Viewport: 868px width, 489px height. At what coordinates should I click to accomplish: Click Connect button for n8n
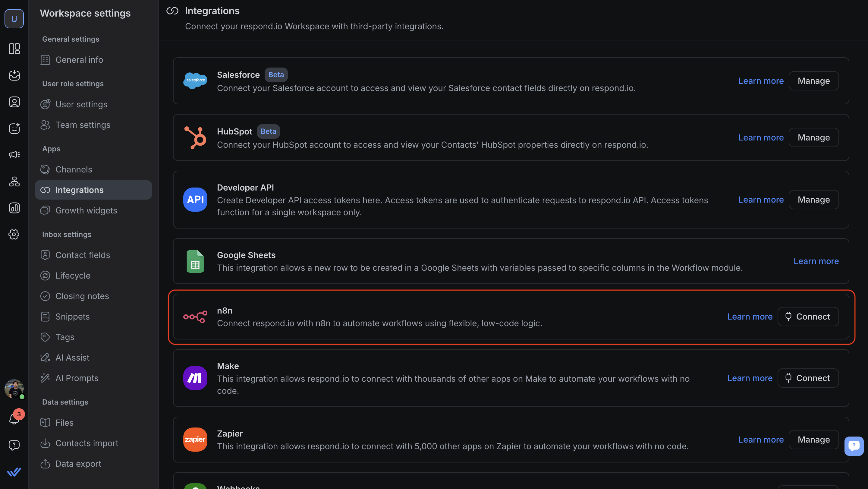[x=808, y=317]
